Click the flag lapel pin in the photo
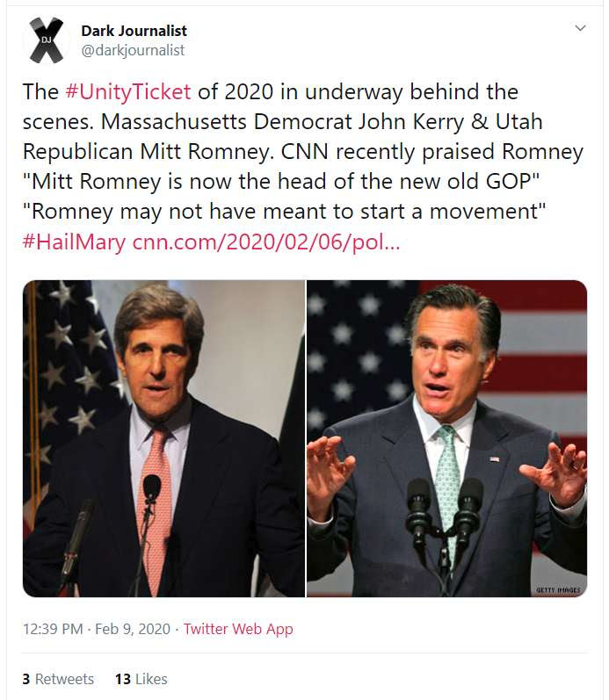The width and height of the screenshot is (609, 700). point(494,458)
